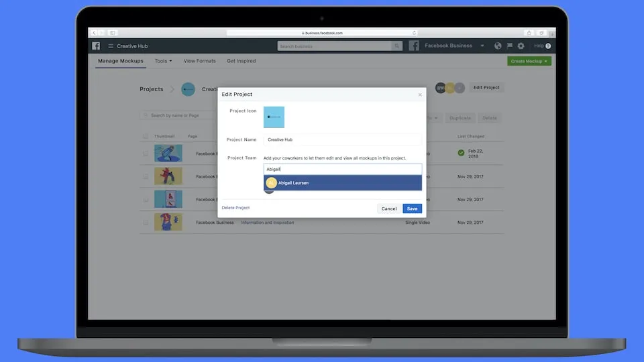This screenshot has width=644, height=362.
Task: Click the Search business field
Action: point(335,46)
